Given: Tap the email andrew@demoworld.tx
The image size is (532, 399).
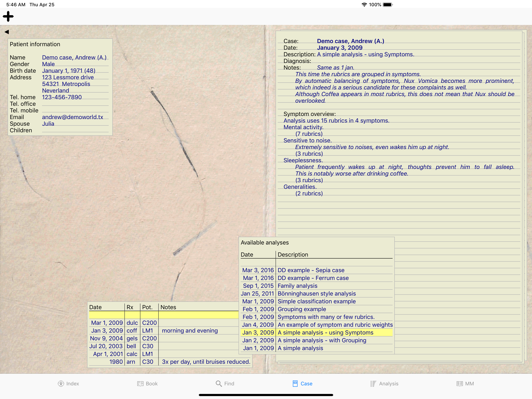Looking at the screenshot, I should [x=73, y=117].
